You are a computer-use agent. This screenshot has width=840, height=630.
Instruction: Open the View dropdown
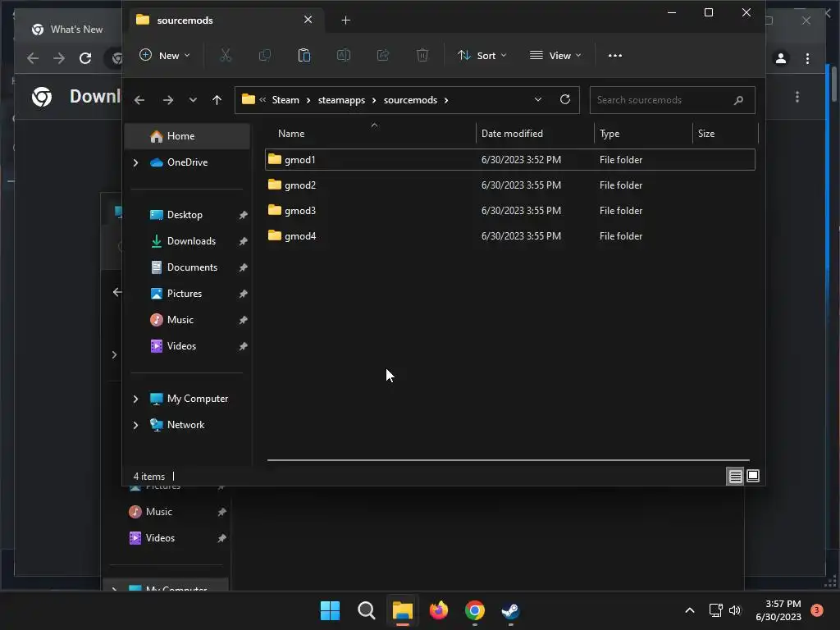coord(555,55)
